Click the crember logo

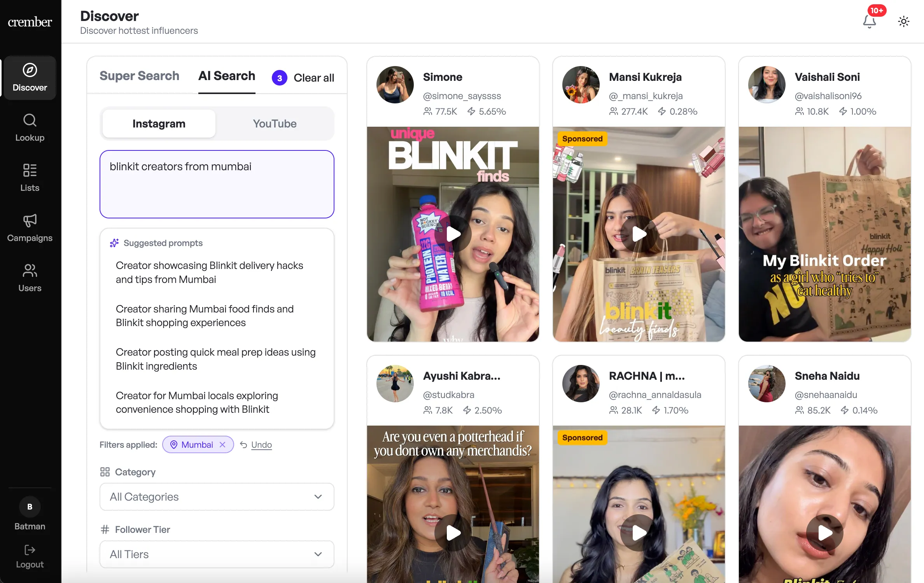(30, 22)
